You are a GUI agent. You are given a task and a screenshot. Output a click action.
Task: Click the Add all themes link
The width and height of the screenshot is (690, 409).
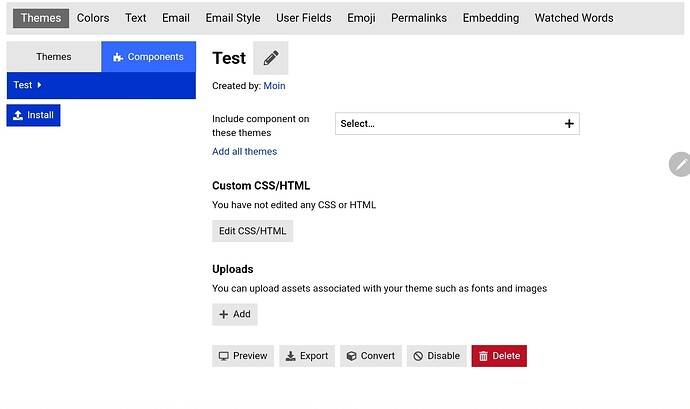click(x=245, y=151)
